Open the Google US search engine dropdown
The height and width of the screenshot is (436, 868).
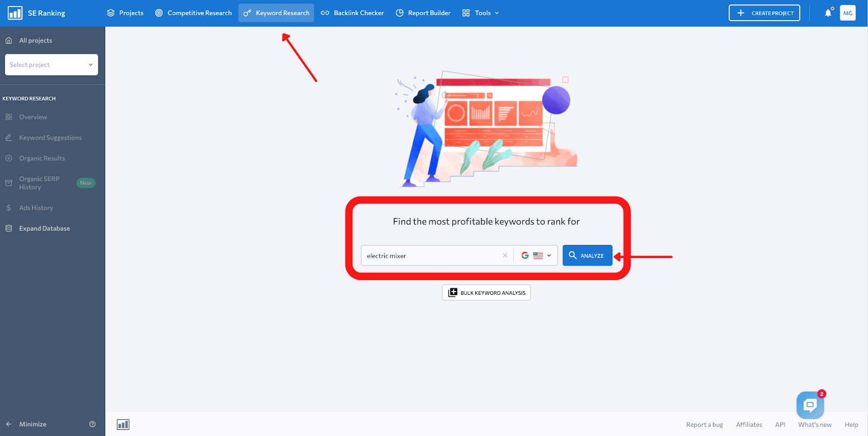coord(536,256)
